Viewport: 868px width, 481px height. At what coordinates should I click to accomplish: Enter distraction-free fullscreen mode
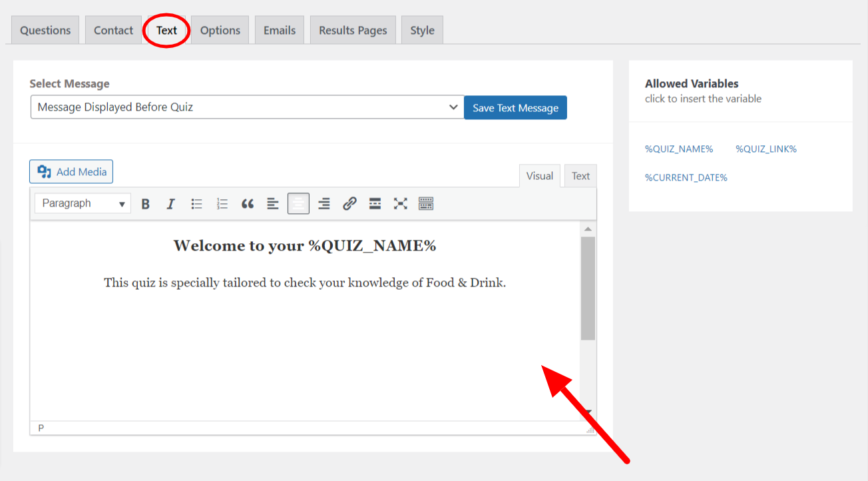399,203
